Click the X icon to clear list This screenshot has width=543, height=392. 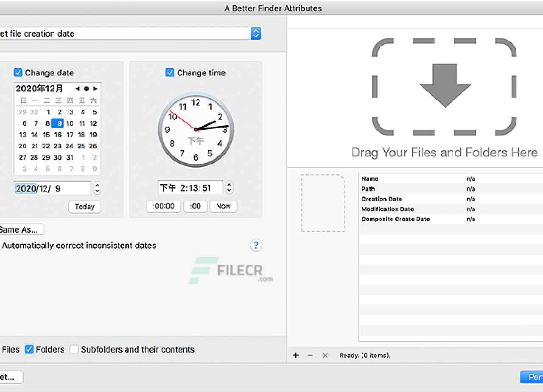click(x=325, y=356)
